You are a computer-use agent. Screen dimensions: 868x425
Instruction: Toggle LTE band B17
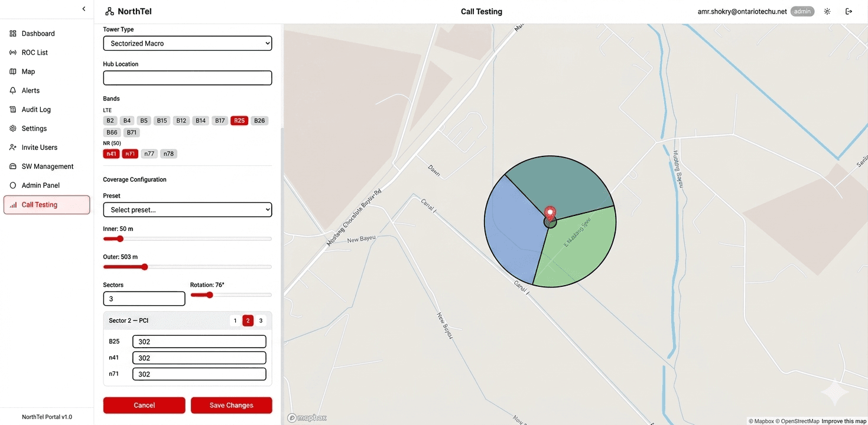[220, 120]
